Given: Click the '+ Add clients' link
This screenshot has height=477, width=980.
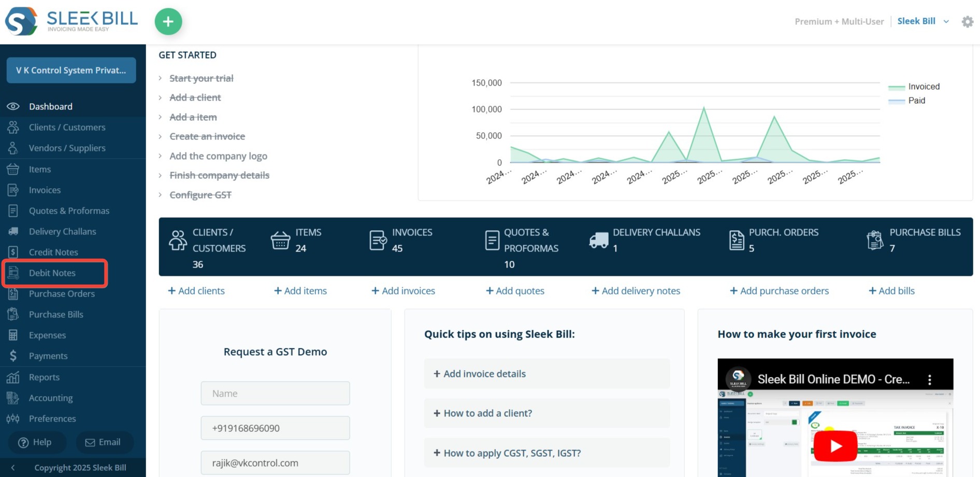Looking at the screenshot, I should coord(196,291).
